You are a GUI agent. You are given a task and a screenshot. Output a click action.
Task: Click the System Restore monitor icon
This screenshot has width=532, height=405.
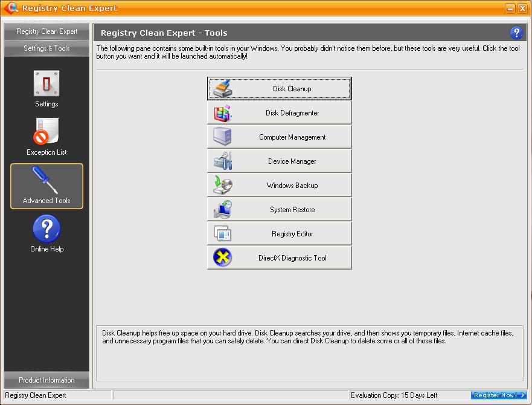[223, 209]
